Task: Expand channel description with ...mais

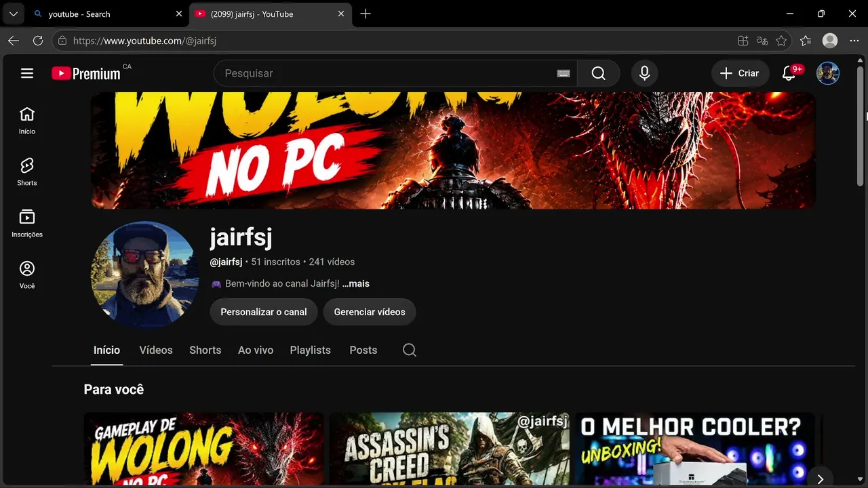Action: 356,283
